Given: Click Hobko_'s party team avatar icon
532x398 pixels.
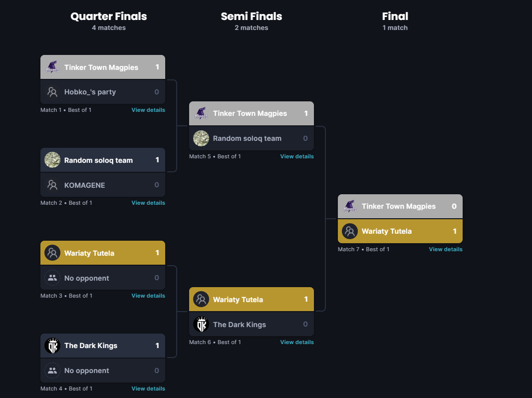Looking at the screenshot, I should pyautogui.click(x=52, y=92).
